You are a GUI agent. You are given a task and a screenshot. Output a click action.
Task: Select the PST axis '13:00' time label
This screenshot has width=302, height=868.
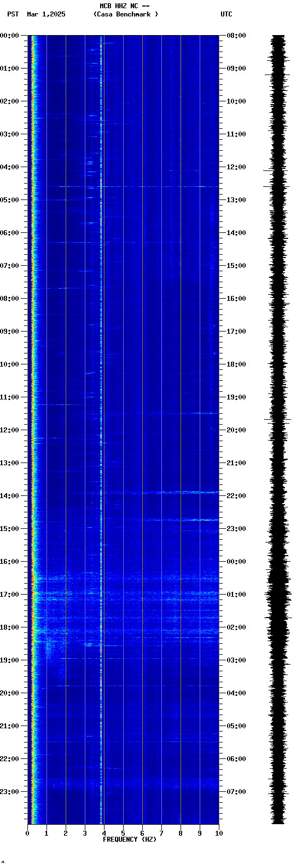9,463
